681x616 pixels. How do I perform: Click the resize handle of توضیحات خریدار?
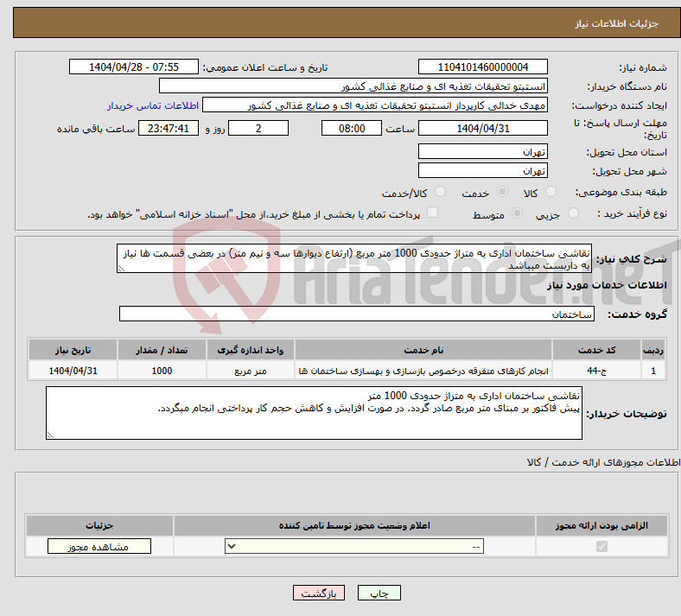50,435
